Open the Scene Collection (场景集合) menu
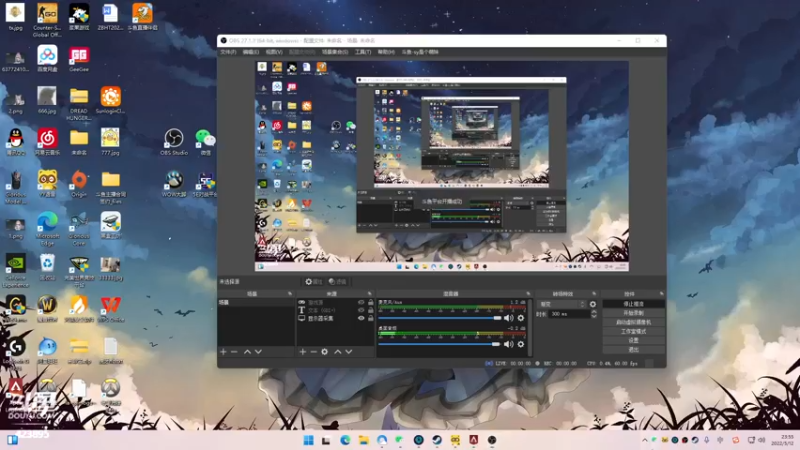Image resolution: width=800 pixels, height=450 pixels. [335, 52]
